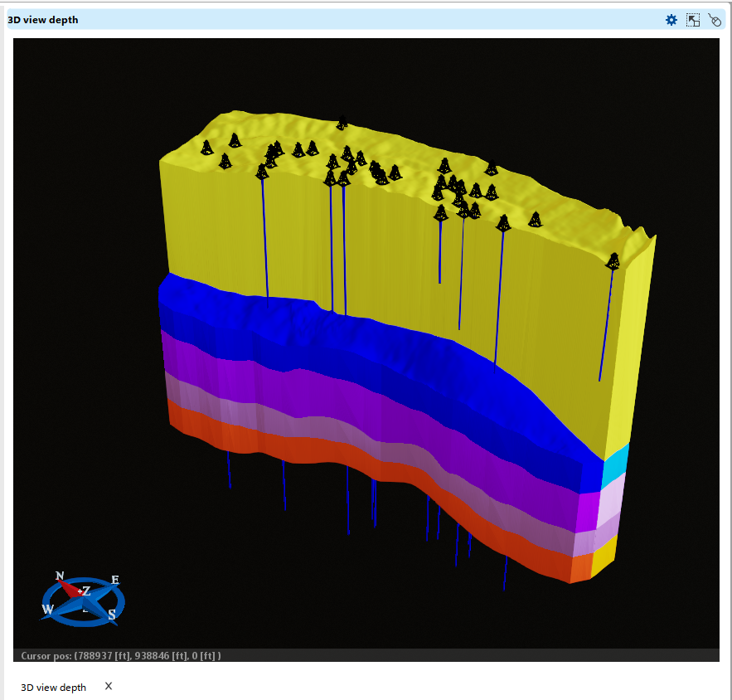Click the isolated well symbol near the right edge
This screenshot has width=732, height=700.
[x=613, y=262]
